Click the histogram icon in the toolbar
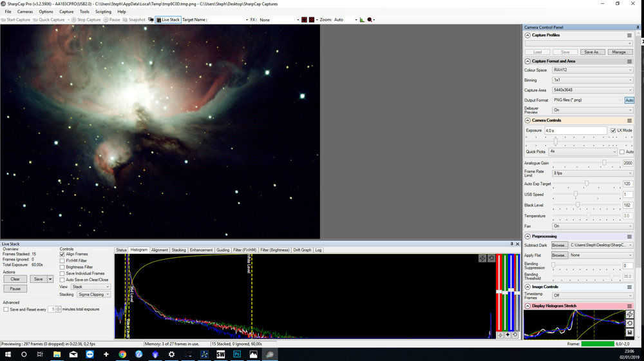The image size is (644, 361). coord(362,20)
